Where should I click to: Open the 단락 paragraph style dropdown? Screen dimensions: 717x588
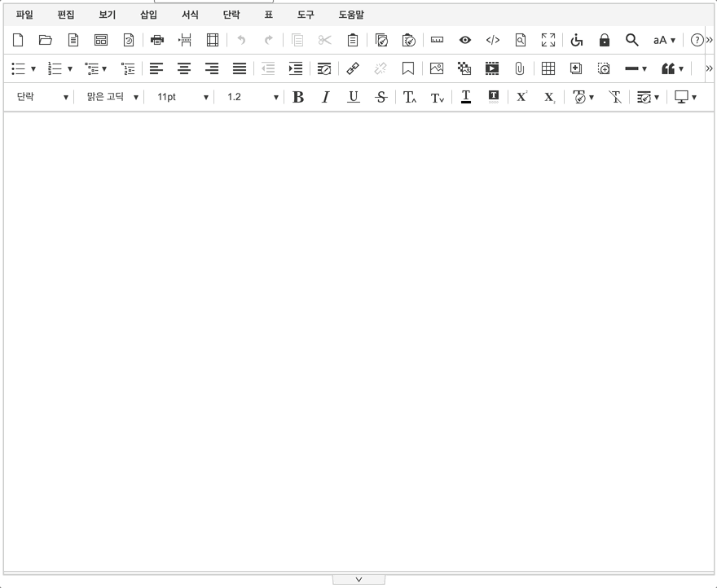click(x=42, y=97)
